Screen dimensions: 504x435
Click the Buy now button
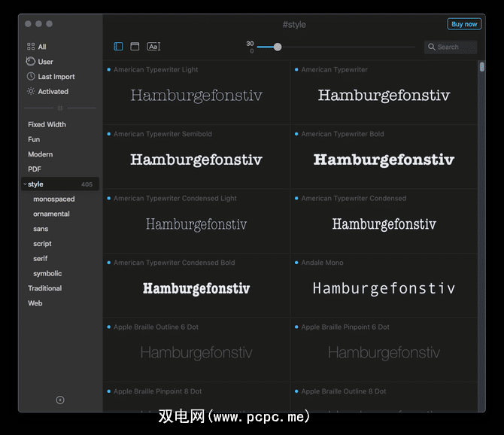(464, 24)
